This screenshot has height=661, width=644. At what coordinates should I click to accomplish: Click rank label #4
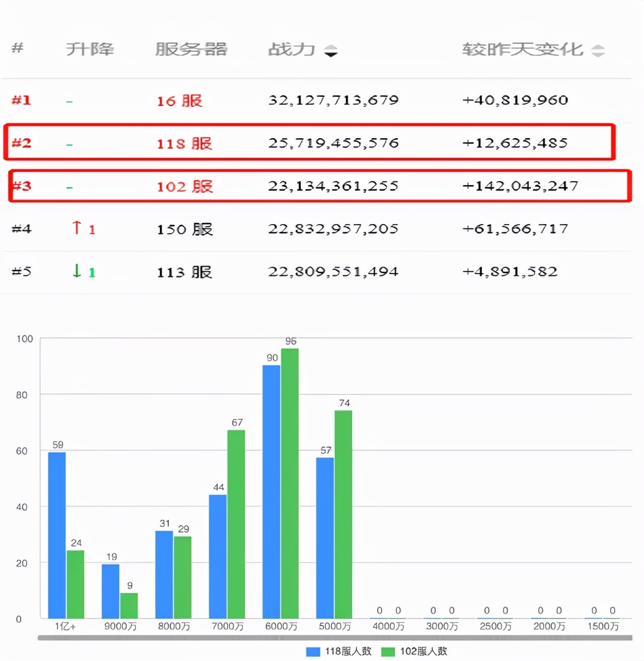(x=22, y=229)
